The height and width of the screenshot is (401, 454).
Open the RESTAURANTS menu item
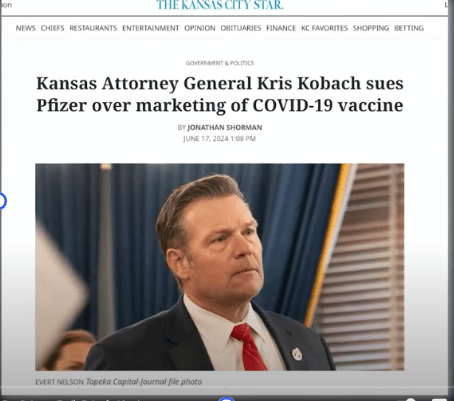(93, 28)
